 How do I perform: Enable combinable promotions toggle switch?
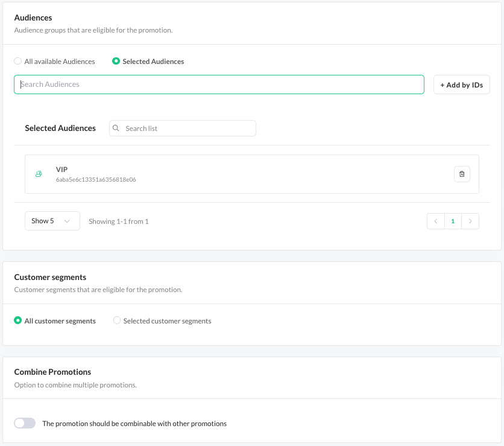(x=25, y=423)
